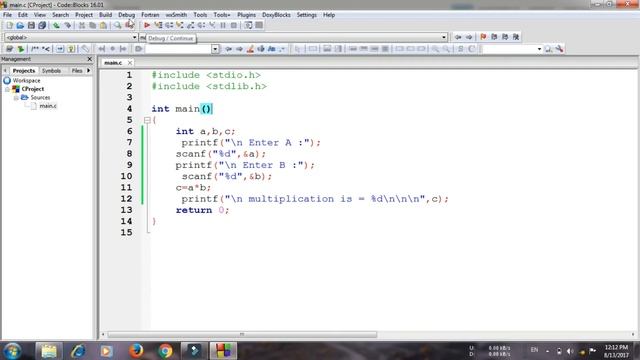This screenshot has height=360, width=640.
Task: Click the Break debugger pause icon
Action: coord(223,25)
